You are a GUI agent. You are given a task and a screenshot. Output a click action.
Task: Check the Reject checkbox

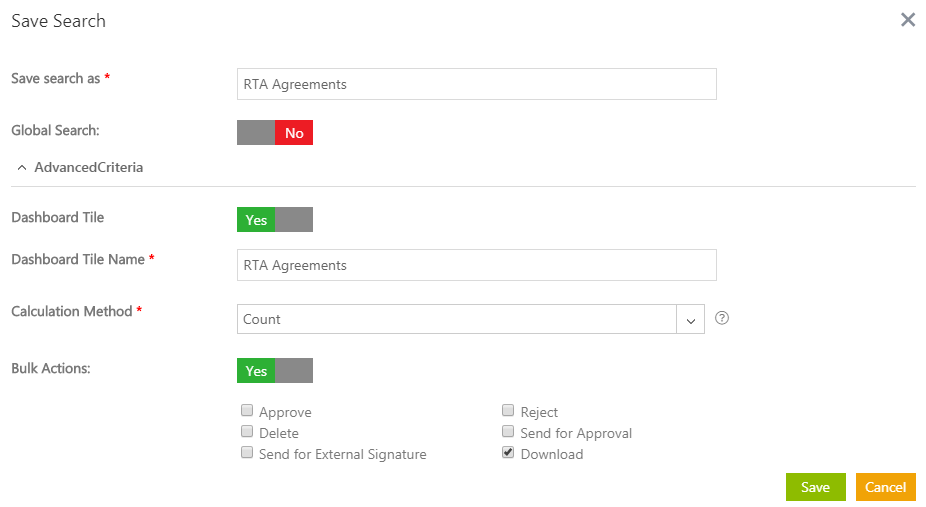coord(508,411)
